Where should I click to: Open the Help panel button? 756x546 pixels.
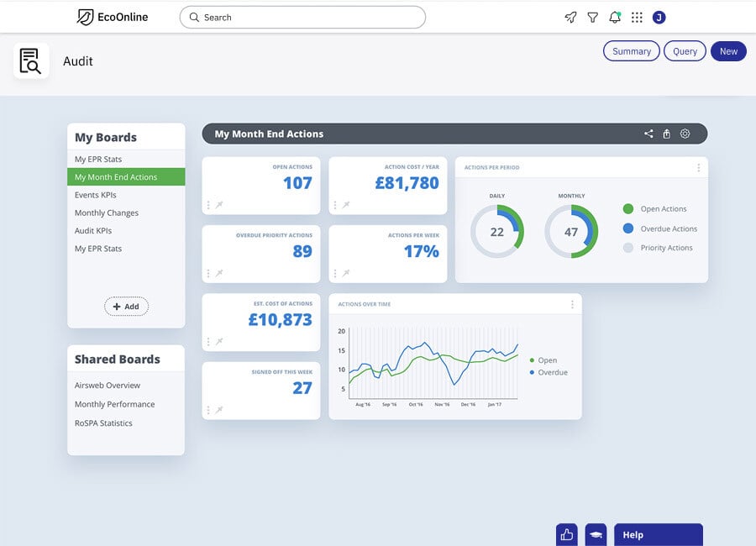click(x=658, y=534)
